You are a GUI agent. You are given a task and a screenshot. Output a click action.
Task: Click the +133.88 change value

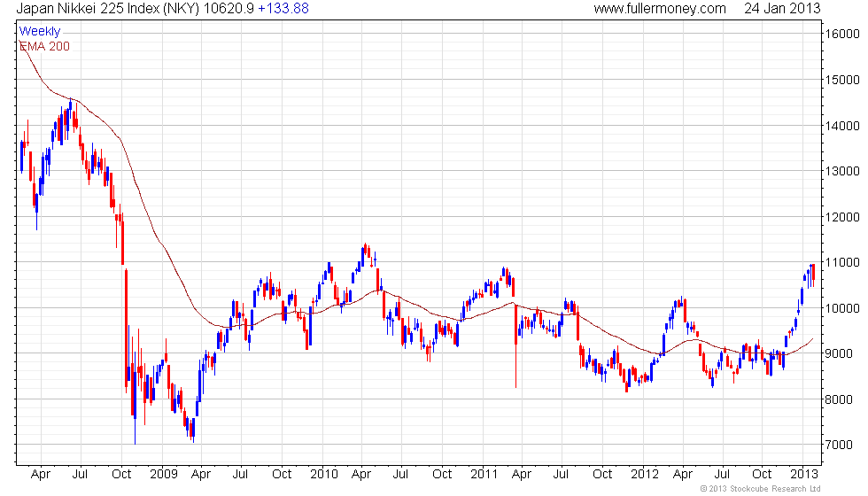tap(283, 8)
